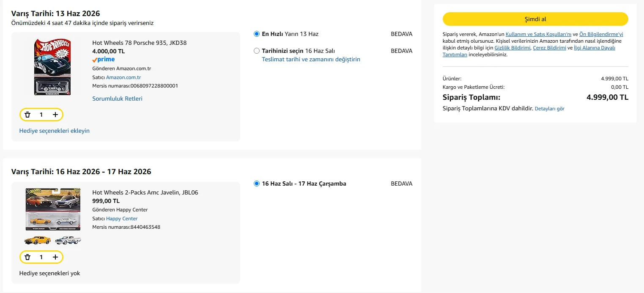Remove Amc Javelin 2-Pack using trash icon

(27, 257)
